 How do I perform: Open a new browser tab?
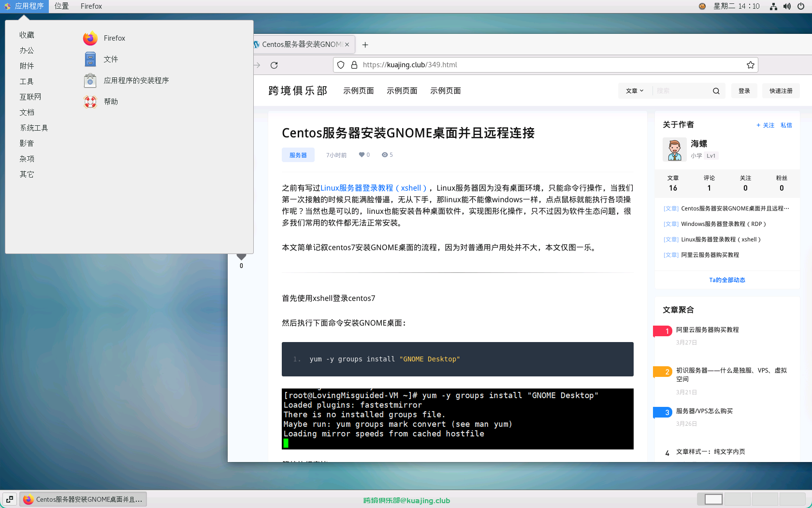pyautogui.click(x=365, y=45)
